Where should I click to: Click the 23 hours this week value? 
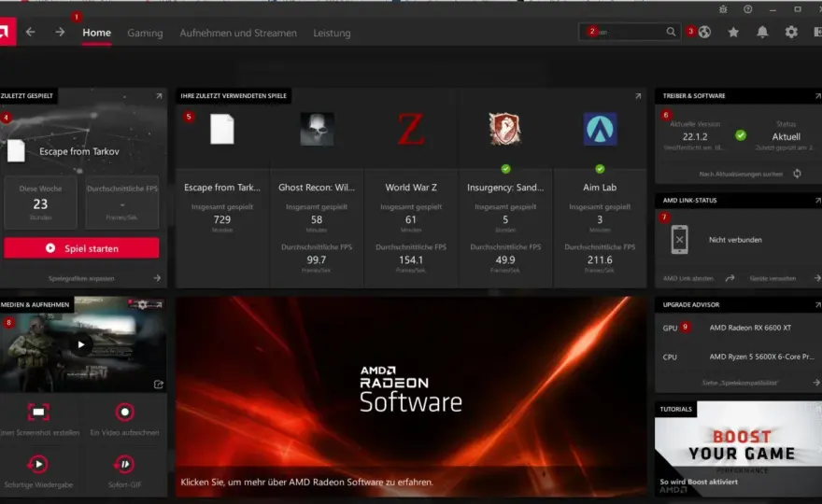click(x=40, y=203)
